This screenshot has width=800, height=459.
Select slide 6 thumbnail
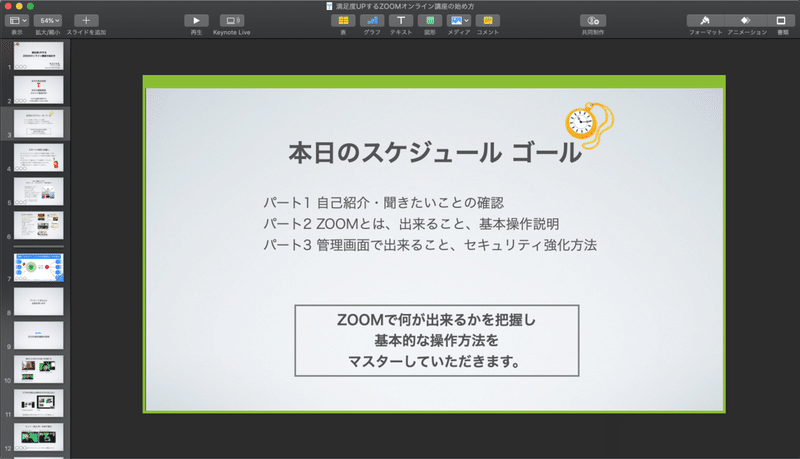pos(39,225)
